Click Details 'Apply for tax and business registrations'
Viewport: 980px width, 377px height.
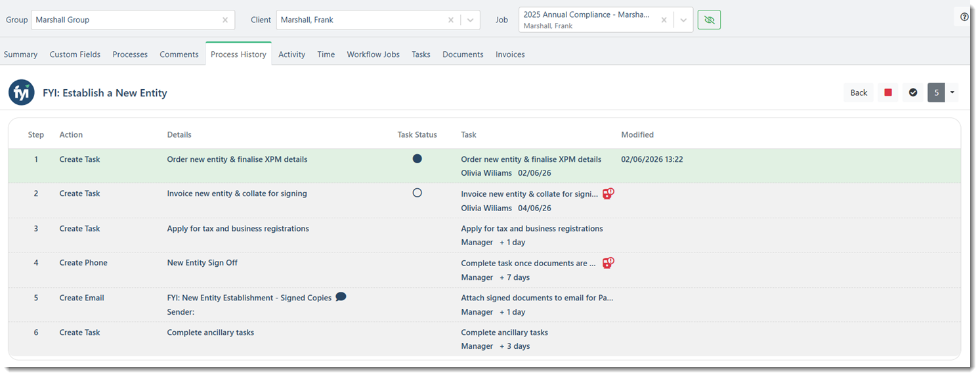(x=238, y=229)
